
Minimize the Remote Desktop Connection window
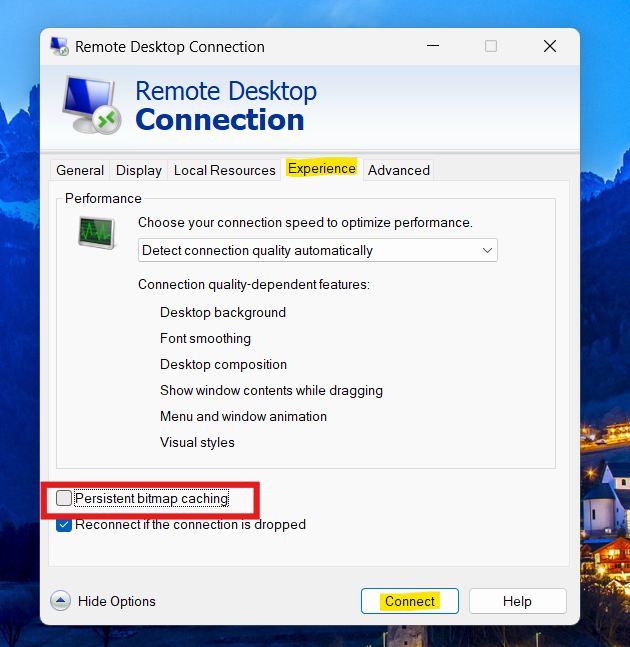pos(433,46)
